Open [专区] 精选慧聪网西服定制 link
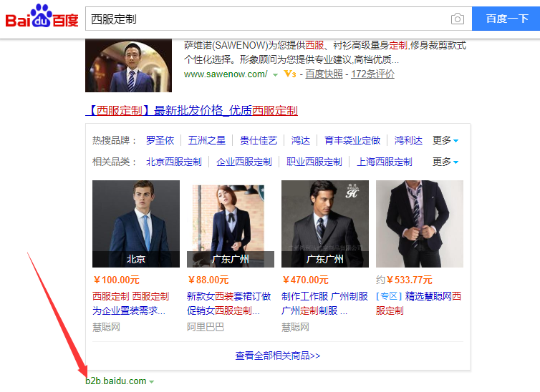 pyautogui.click(x=419, y=303)
